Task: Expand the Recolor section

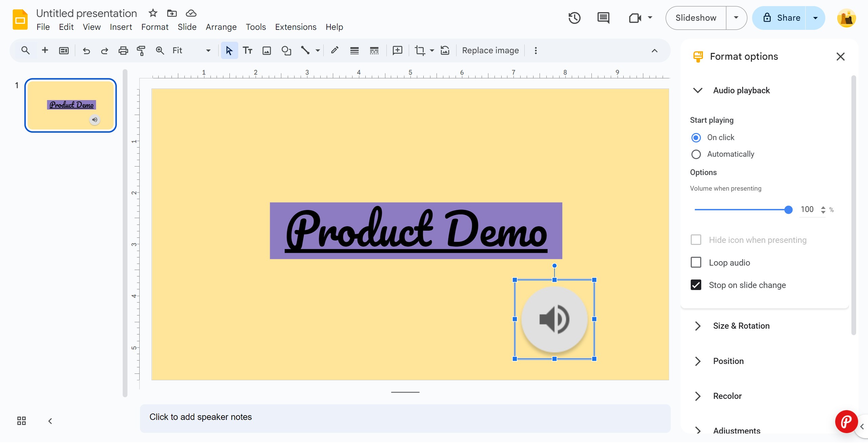Action: (698, 396)
